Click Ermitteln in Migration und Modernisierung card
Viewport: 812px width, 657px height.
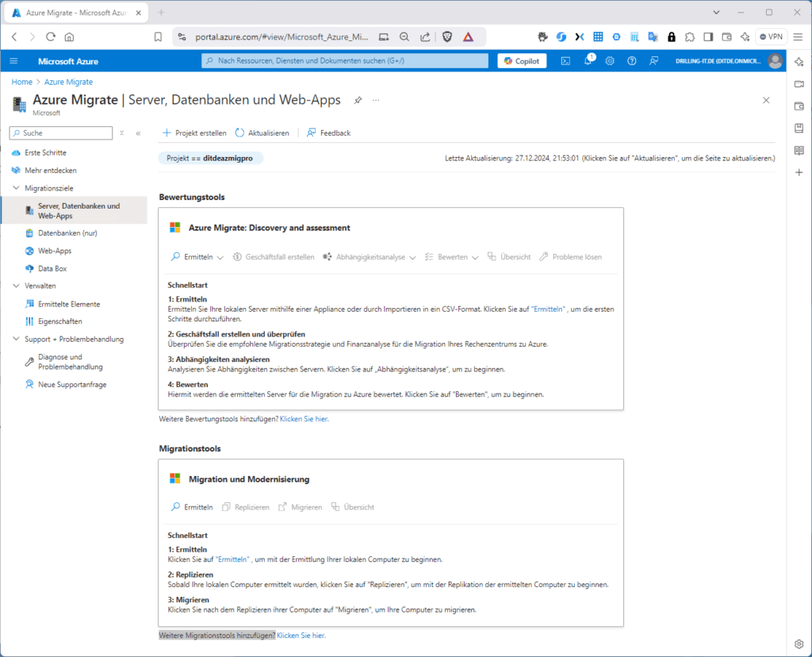(192, 507)
